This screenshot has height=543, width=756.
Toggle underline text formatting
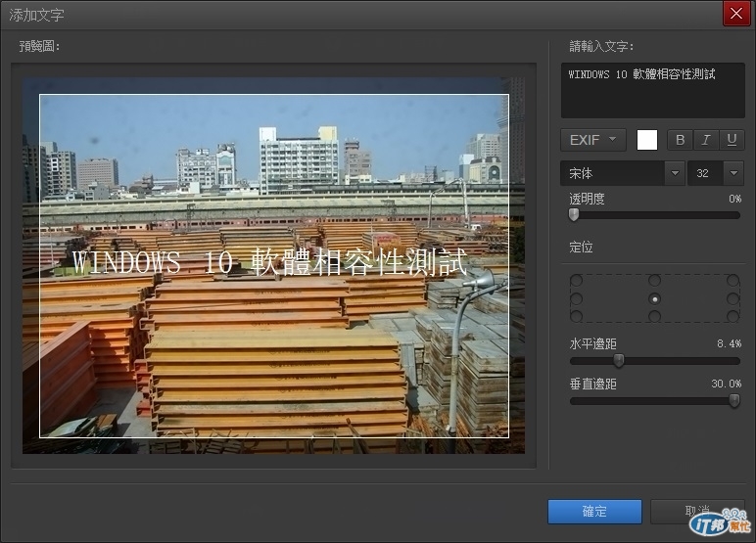click(732, 140)
